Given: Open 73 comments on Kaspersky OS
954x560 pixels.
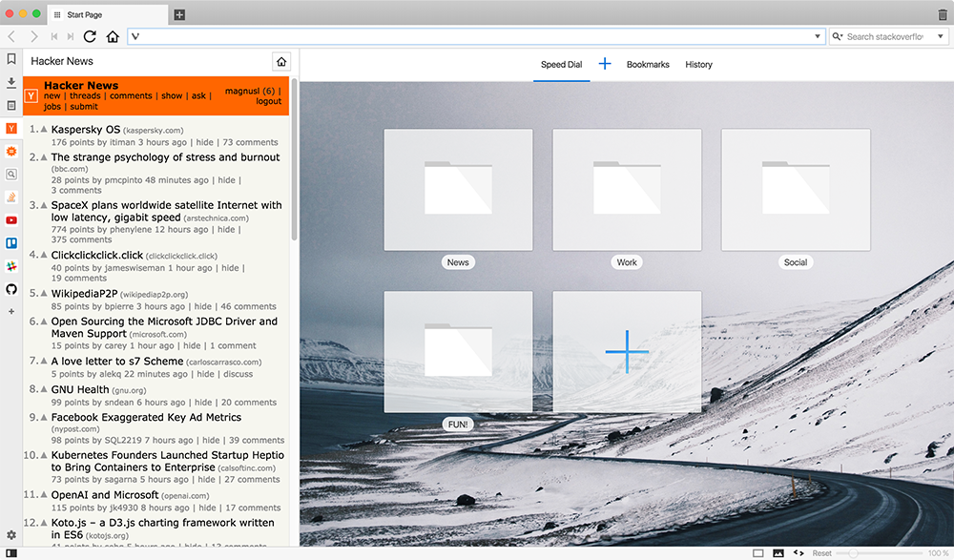Looking at the screenshot, I should point(251,142).
